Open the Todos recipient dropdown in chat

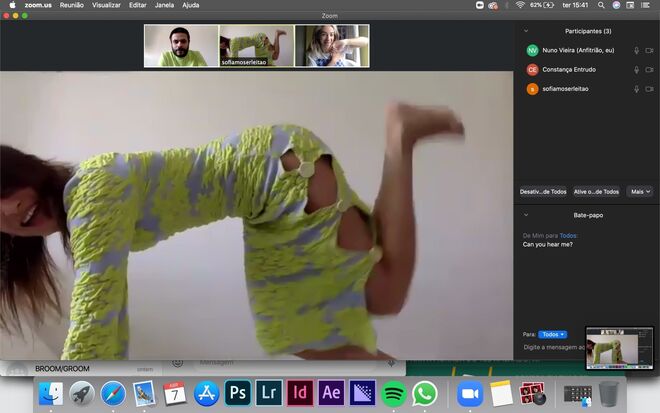click(x=552, y=334)
